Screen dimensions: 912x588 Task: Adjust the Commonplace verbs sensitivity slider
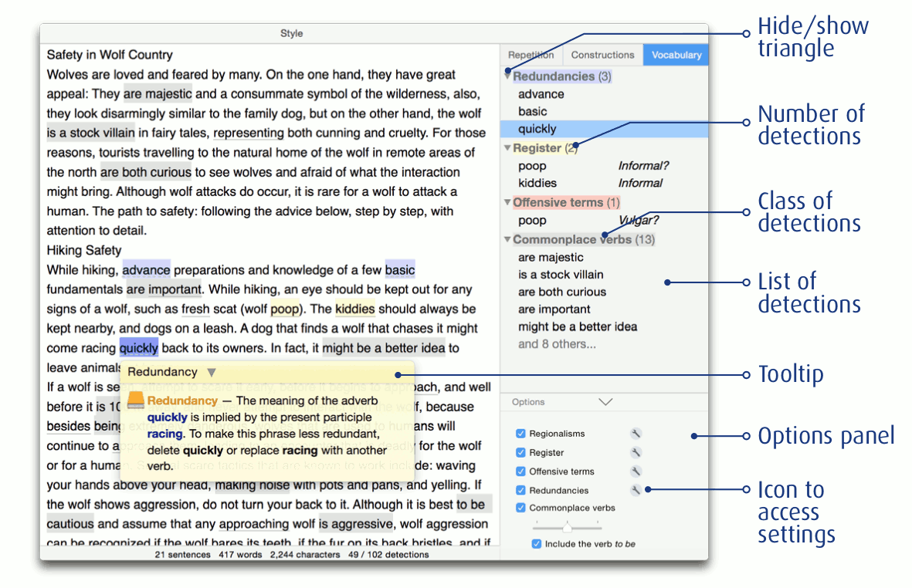click(x=567, y=526)
